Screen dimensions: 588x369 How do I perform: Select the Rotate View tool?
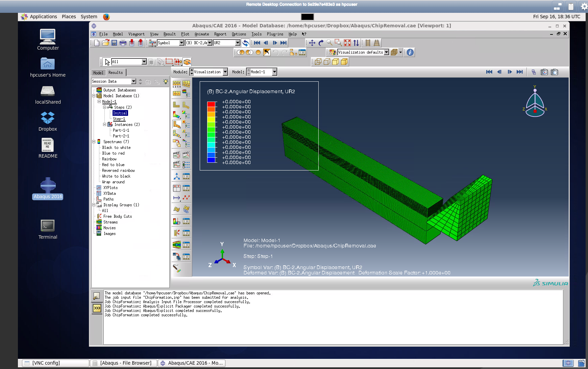click(321, 43)
